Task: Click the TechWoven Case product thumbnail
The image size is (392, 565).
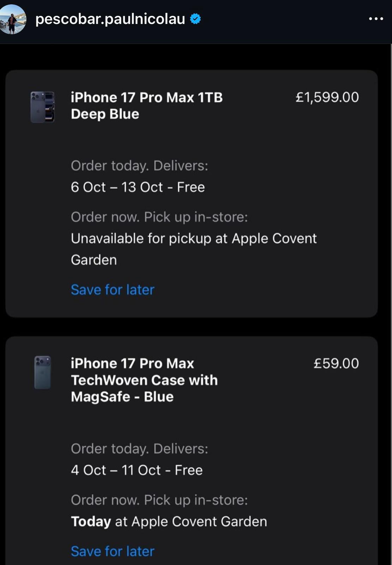Action: 43,373
